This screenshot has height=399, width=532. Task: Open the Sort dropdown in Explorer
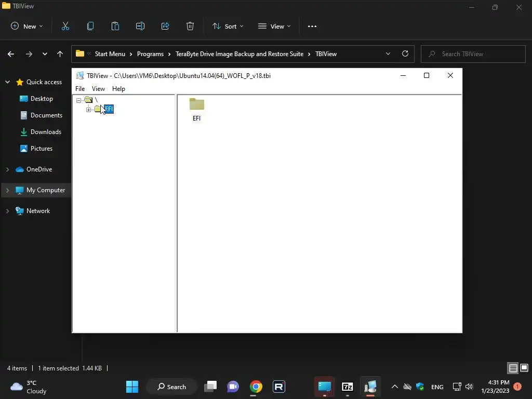tap(228, 26)
